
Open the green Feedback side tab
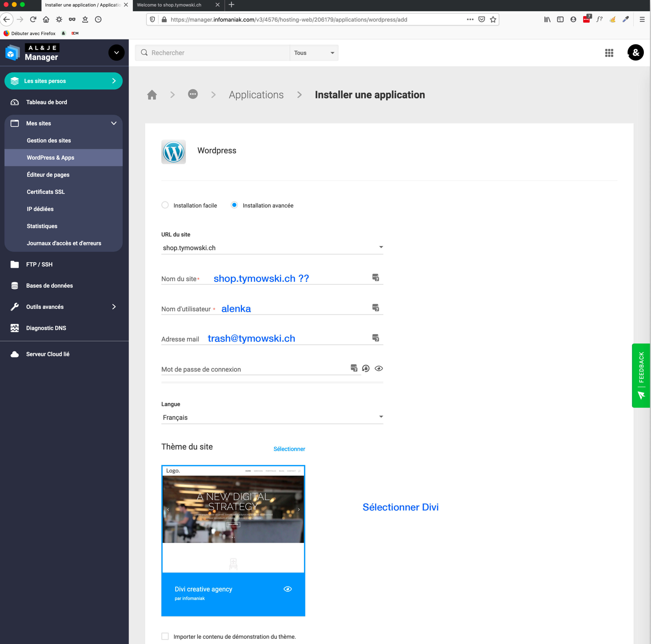641,375
